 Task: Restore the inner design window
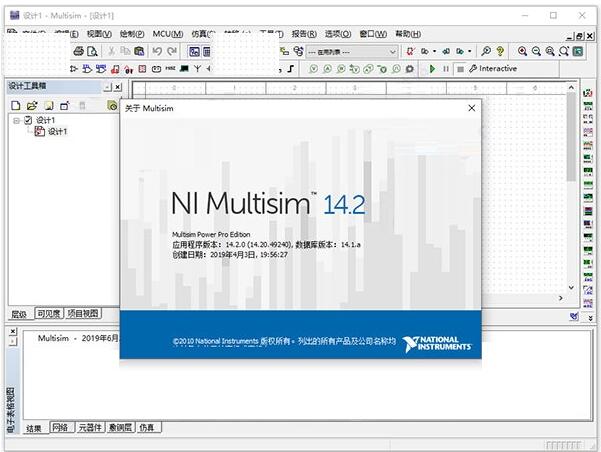pos(580,36)
